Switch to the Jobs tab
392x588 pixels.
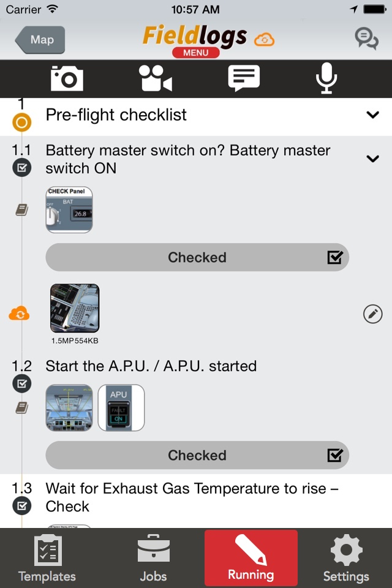(153, 559)
